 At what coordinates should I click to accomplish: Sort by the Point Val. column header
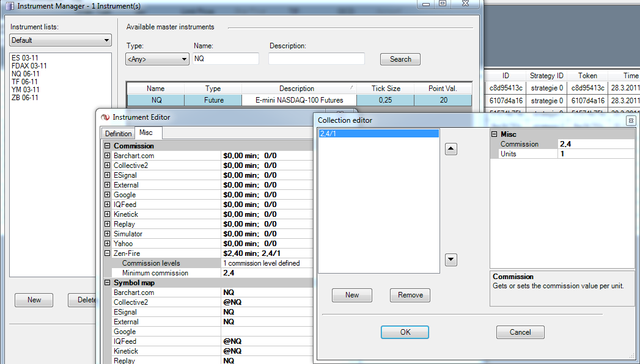443,89
